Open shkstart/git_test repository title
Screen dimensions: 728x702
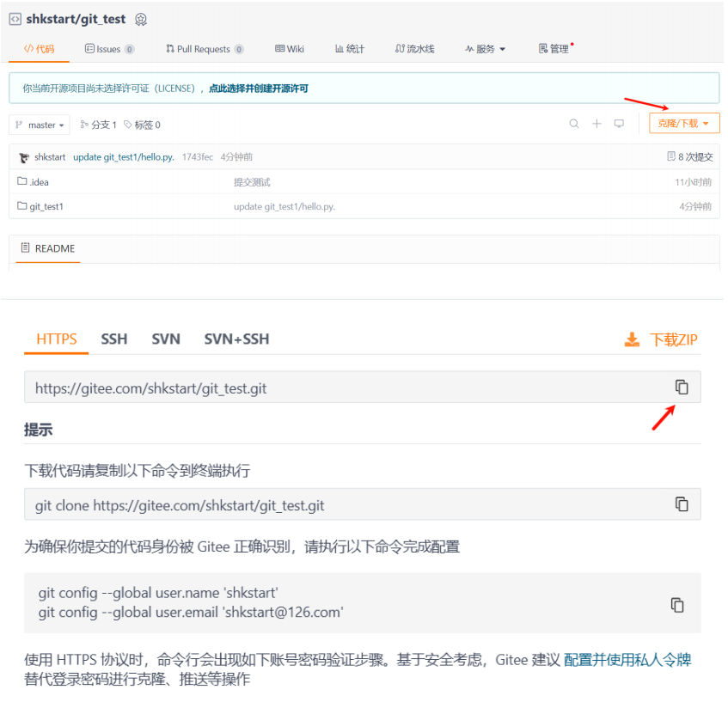76,19
